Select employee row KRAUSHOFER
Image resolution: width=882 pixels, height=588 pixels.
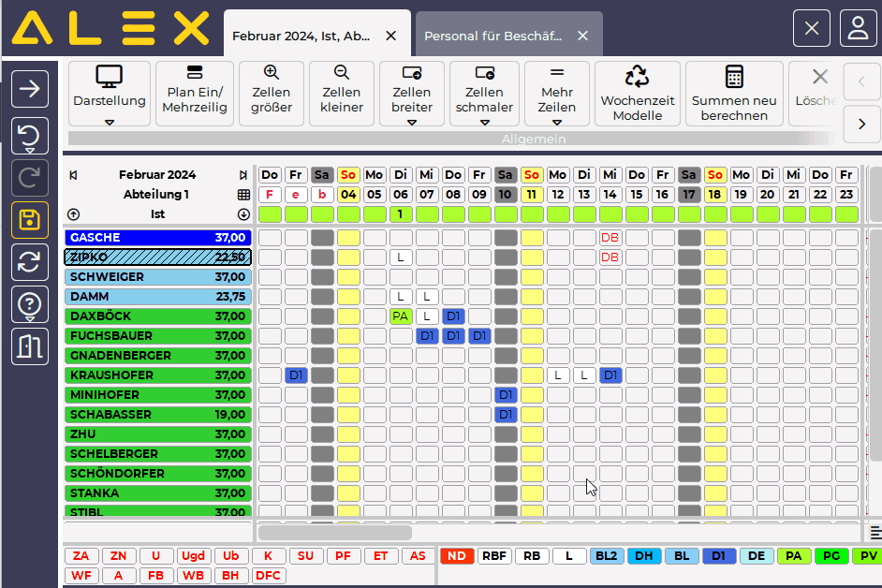tap(157, 375)
